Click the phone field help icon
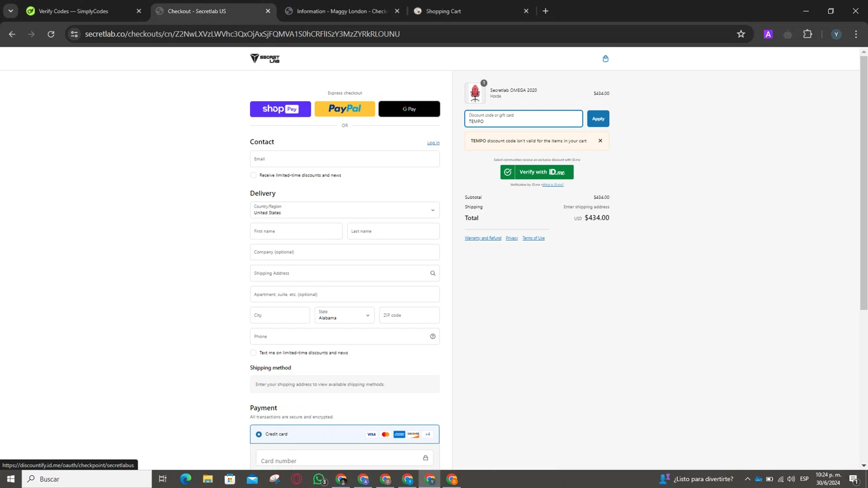The image size is (868, 488). pos(433,337)
